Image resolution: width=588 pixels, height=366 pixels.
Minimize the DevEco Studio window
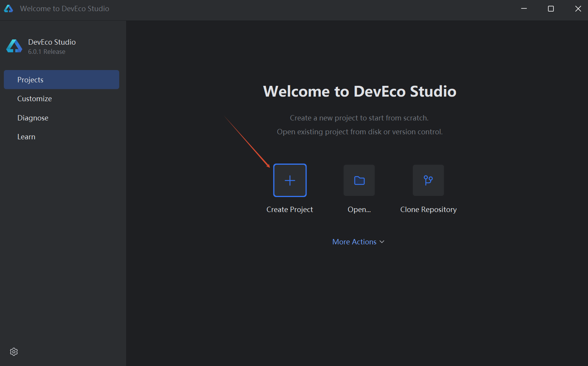(x=524, y=8)
